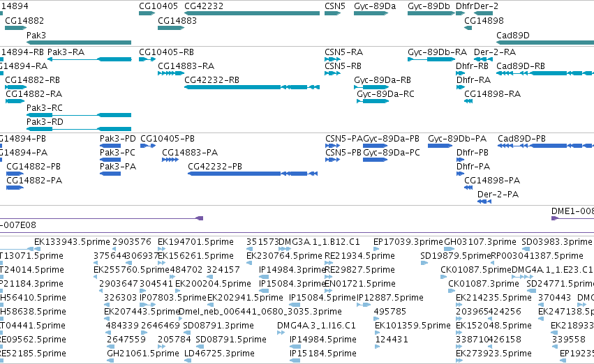
Task: Select the Dhfr-PB protein label
Action: (473, 153)
